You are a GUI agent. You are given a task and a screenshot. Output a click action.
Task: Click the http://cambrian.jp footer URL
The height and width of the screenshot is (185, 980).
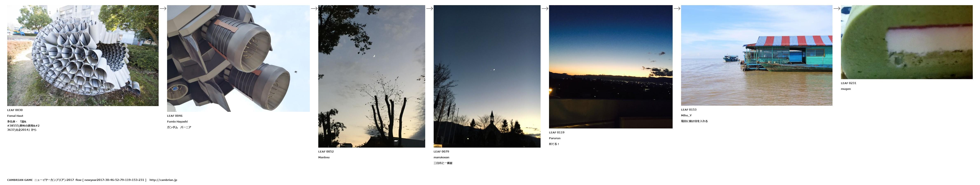click(163, 180)
